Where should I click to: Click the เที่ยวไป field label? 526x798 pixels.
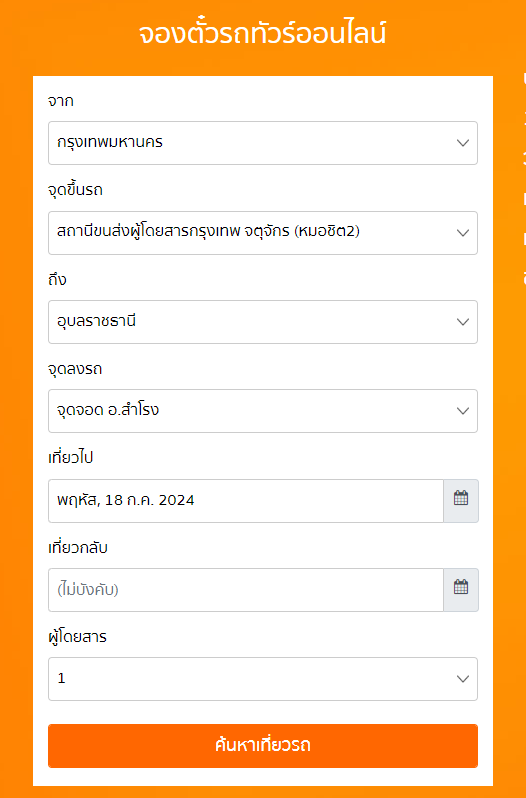(71, 458)
